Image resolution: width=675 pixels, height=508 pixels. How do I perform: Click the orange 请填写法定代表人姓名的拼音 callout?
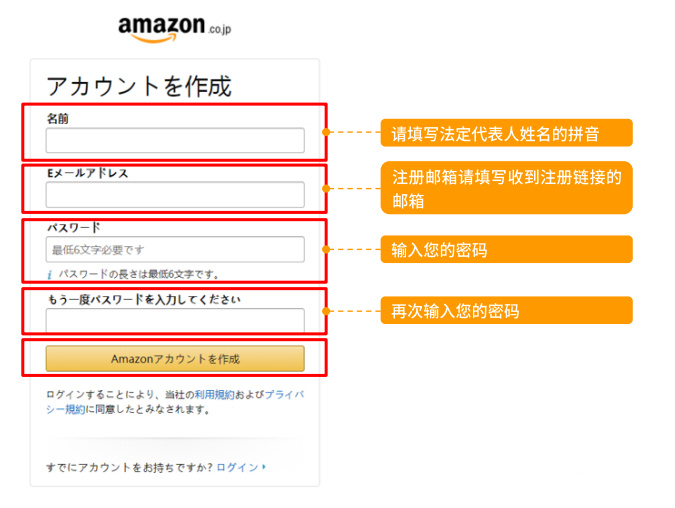coord(505,133)
